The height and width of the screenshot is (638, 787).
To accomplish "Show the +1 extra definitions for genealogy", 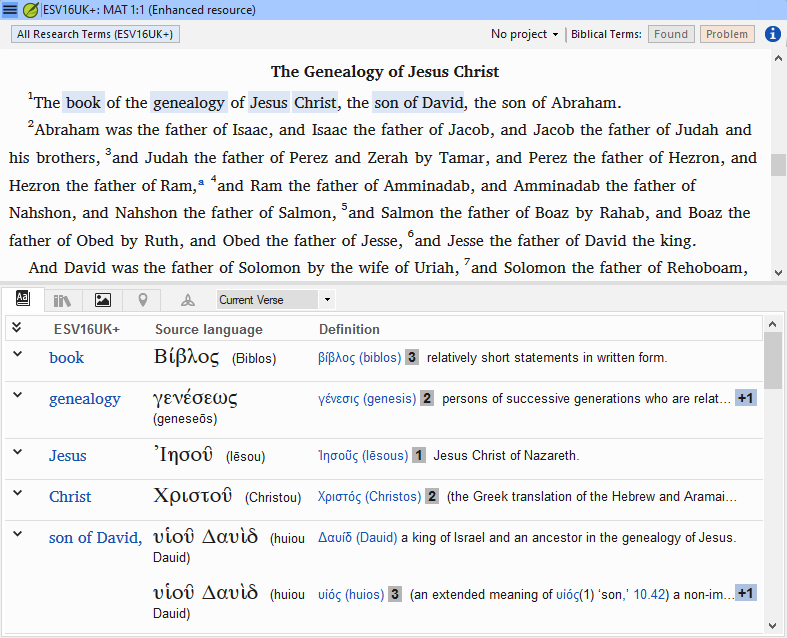I will [745, 398].
